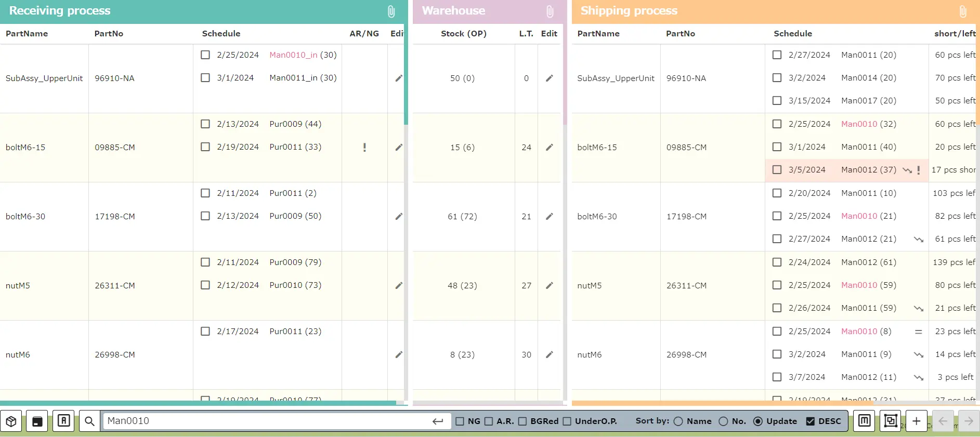Click the overlapping windows icon in toolbar
980x437 pixels.
[x=890, y=421]
